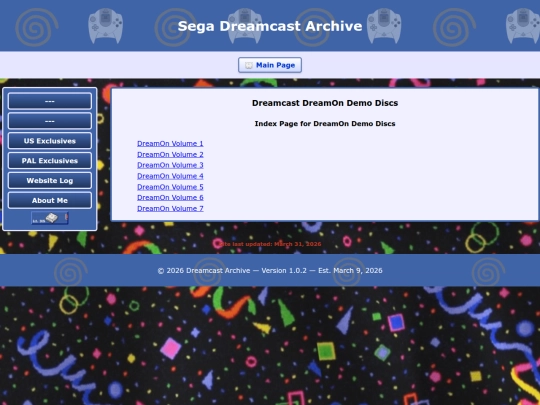Click the small icon inside Main Page button
This screenshot has width=540, height=405.
[x=249, y=65]
